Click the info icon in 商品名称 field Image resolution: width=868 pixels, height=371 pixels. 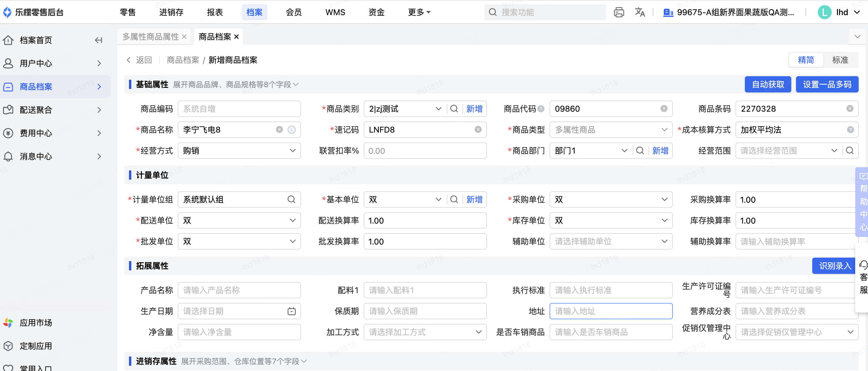point(291,129)
